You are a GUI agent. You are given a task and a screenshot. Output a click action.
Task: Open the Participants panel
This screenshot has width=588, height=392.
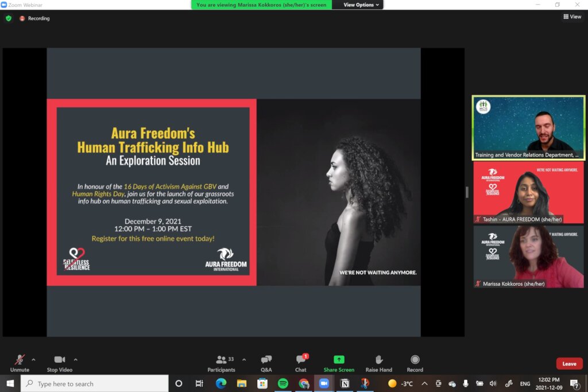click(x=222, y=362)
